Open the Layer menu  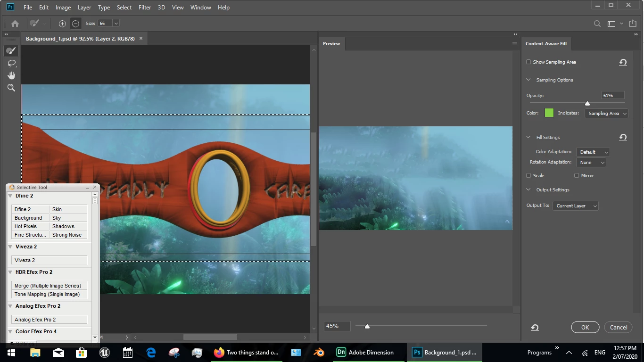(84, 7)
